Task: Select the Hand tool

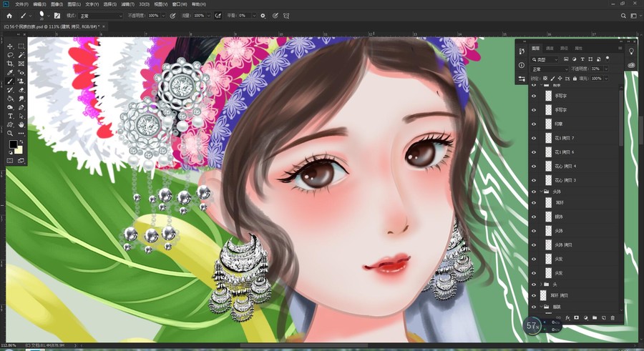Action: [21, 125]
